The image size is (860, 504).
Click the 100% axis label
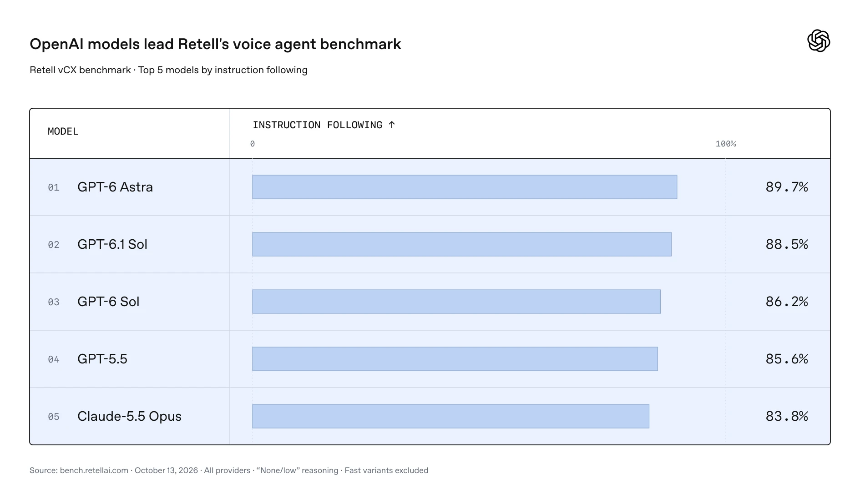pos(726,144)
